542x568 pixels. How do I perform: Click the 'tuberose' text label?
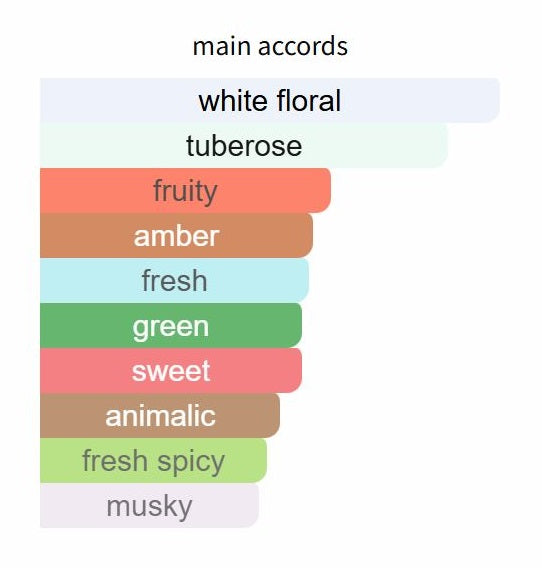(x=244, y=146)
